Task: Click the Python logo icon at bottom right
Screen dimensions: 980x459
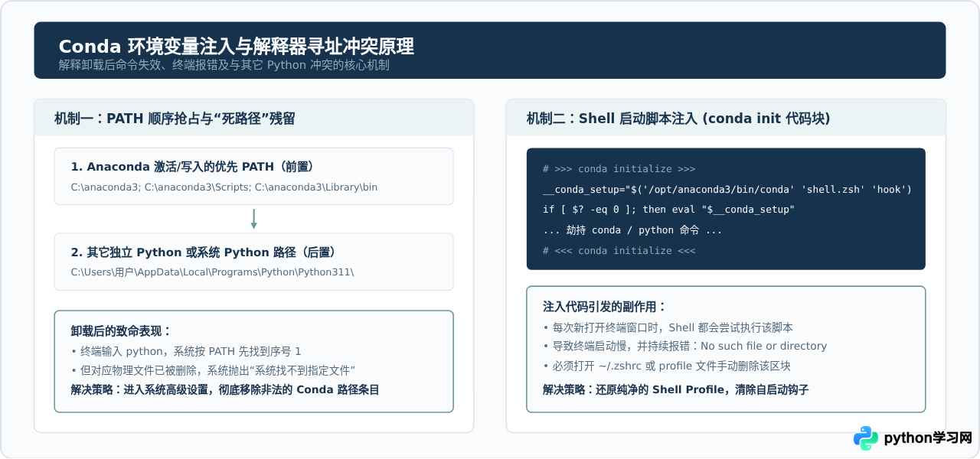Action: pyautogui.click(x=866, y=438)
